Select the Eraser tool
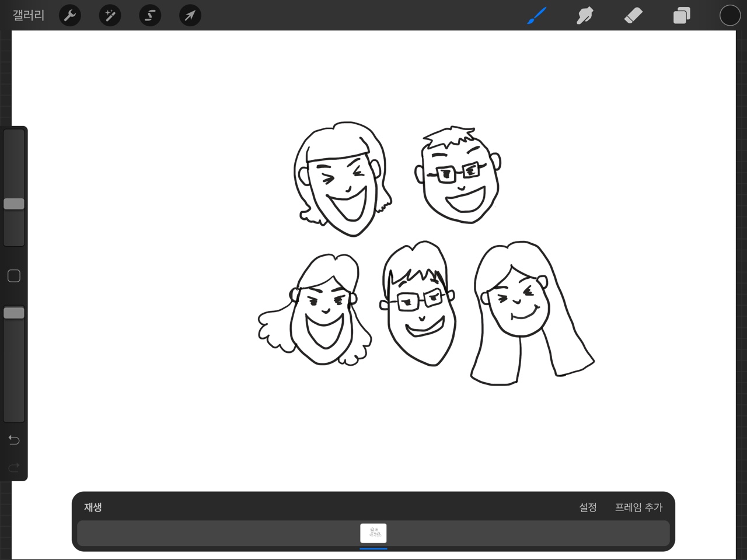747x560 pixels. [633, 15]
